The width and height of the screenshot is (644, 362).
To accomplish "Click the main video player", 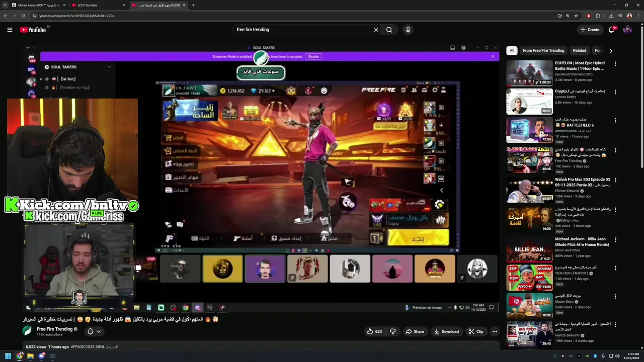I will click(261, 177).
